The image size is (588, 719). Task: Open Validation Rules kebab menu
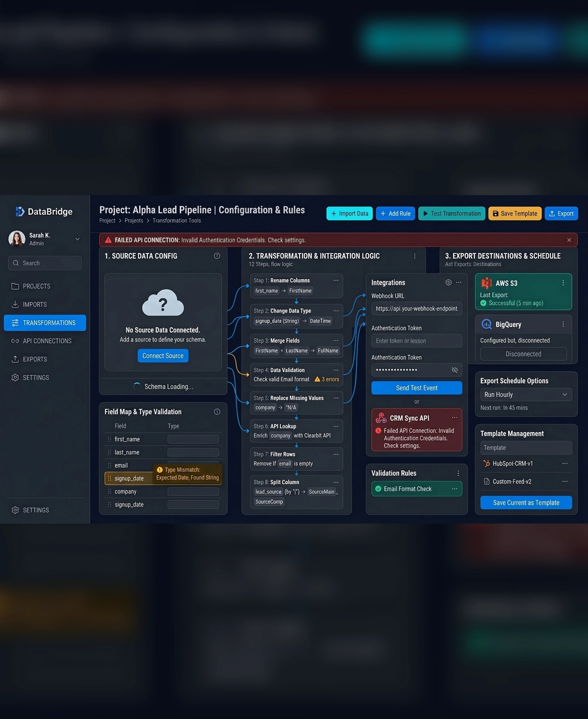(x=458, y=473)
